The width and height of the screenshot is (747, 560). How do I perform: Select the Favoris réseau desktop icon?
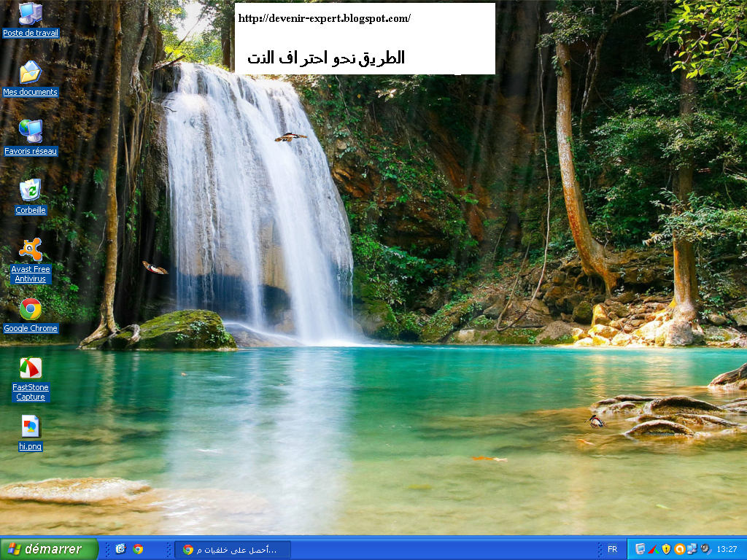coord(31,137)
